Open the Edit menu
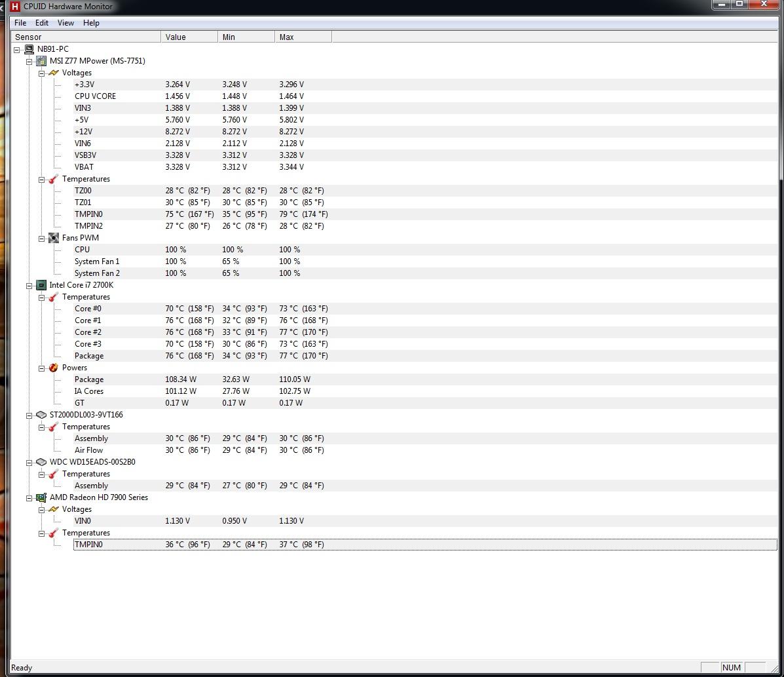Viewport: 784px width, 677px height. click(x=41, y=23)
